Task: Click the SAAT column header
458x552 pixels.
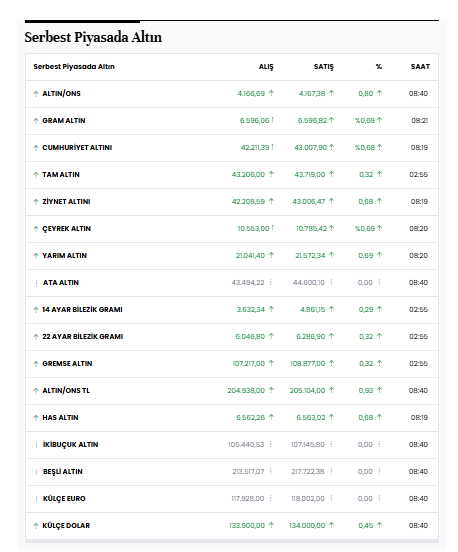Action: tap(420, 67)
